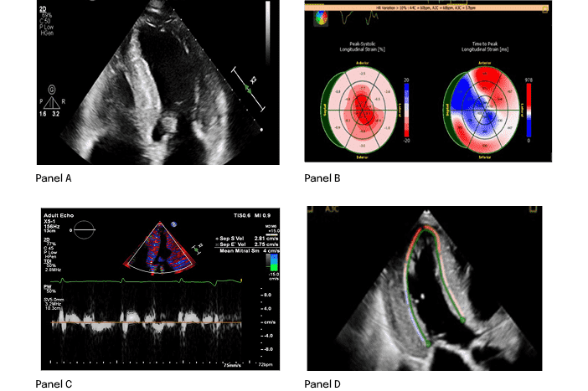Viewport: 588px width, 391px height.
Task: Click the 'Panel C' caption
Action: click(x=54, y=383)
